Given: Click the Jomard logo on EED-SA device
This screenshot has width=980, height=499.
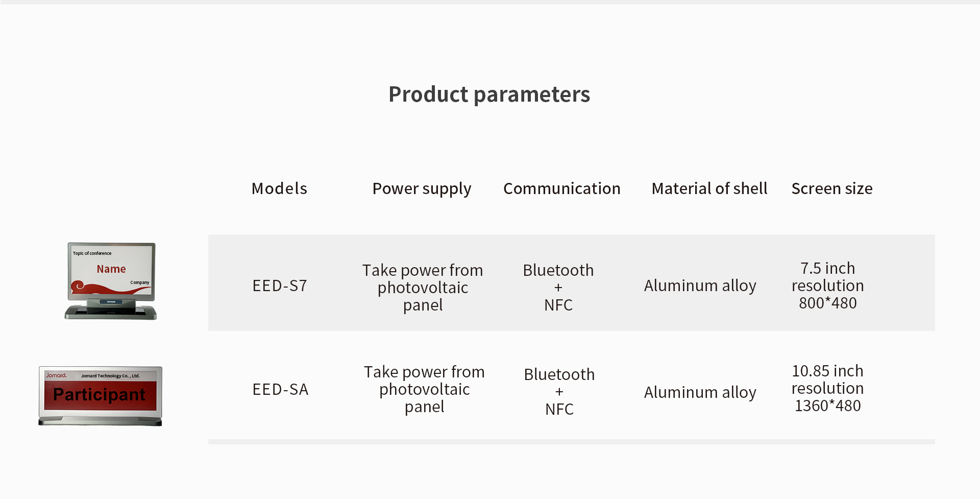Looking at the screenshot, I should tap(56, 375).
